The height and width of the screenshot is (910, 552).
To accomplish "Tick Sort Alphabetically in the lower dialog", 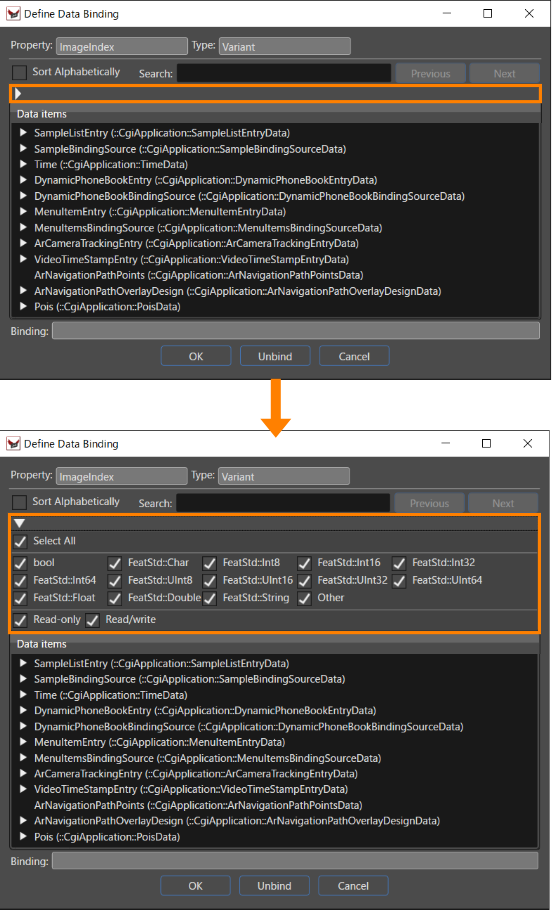I will 20,502.
